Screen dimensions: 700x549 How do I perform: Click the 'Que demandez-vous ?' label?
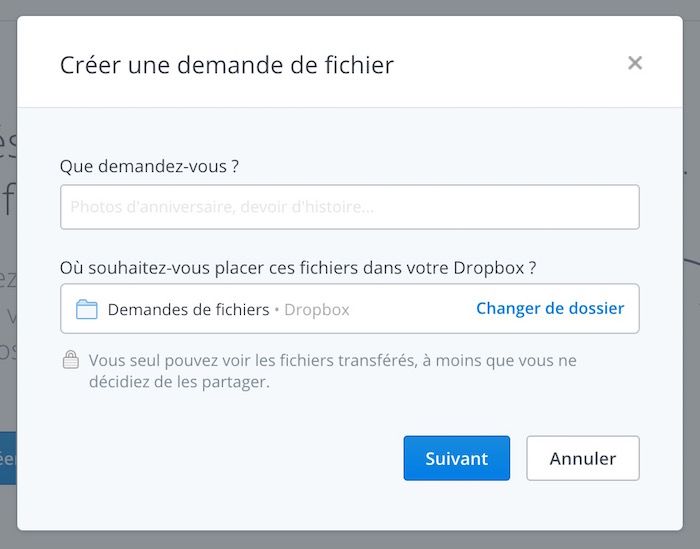pos(149,166)
